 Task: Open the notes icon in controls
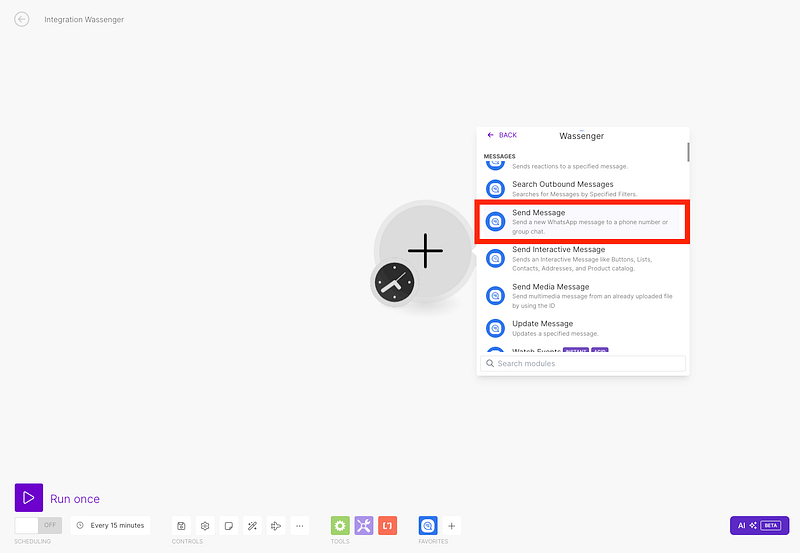(229, 525)
